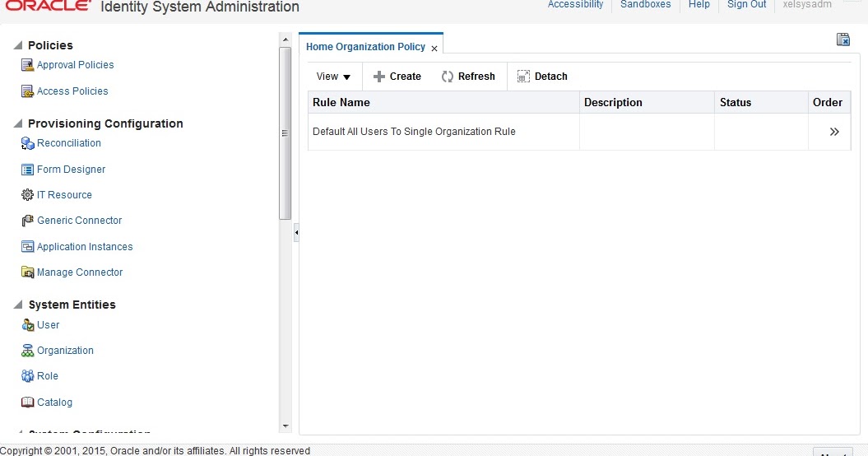Viewport: 868px width, 456px height.
Task: Open the User entity link
Action: point(49,324)
